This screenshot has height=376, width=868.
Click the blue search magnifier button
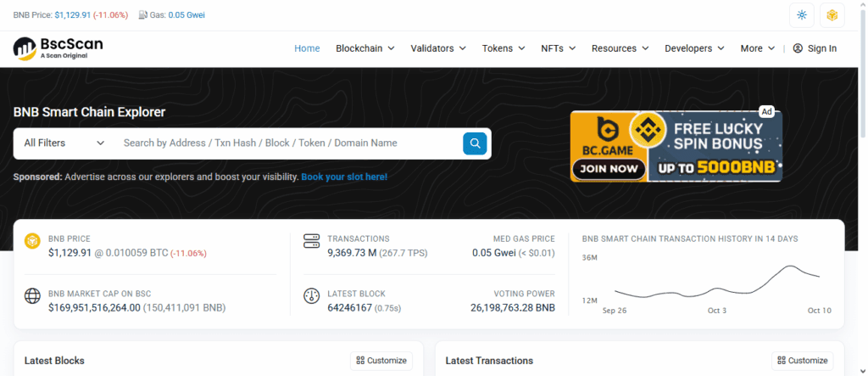click(475, 143)
